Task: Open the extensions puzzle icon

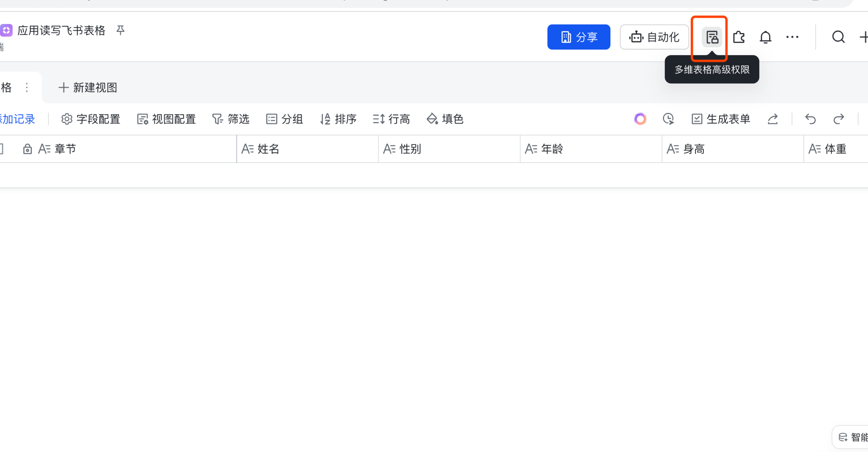Action: (x=739, y=37)
